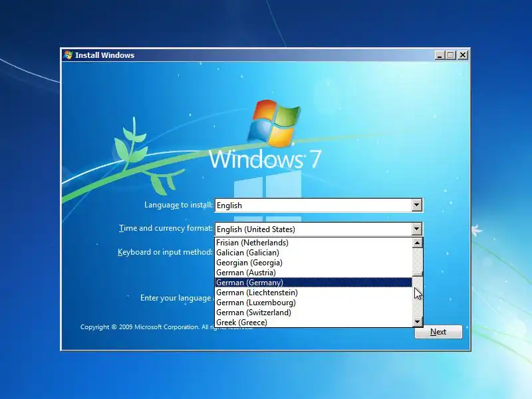Select Frisian (Netherlands) from the list

pos(313,243)
